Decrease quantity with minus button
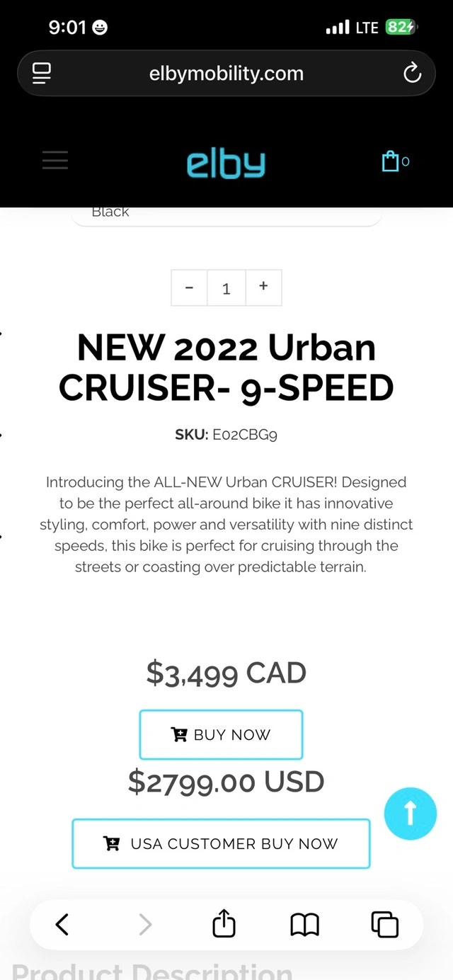The width and height of the screenshot is (453, 980). coord(189,287)
